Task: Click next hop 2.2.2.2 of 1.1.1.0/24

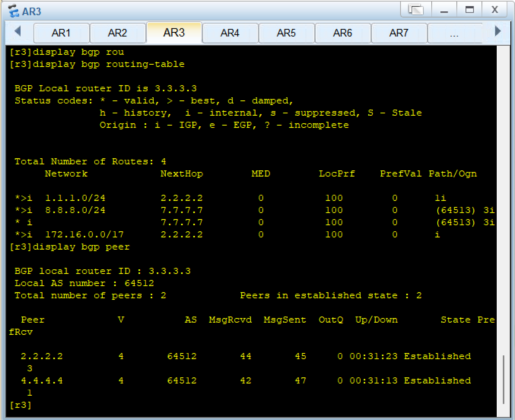Action: (182, 198)
